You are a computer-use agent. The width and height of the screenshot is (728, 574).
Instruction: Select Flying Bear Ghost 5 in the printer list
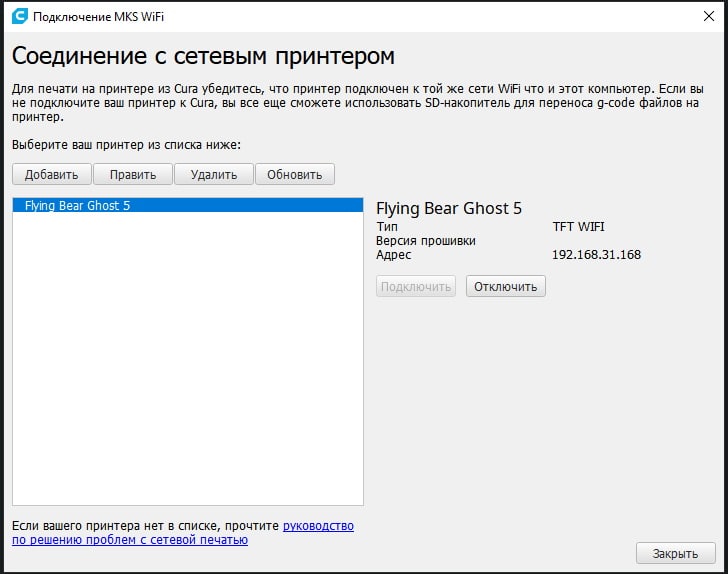click(188, 205)
